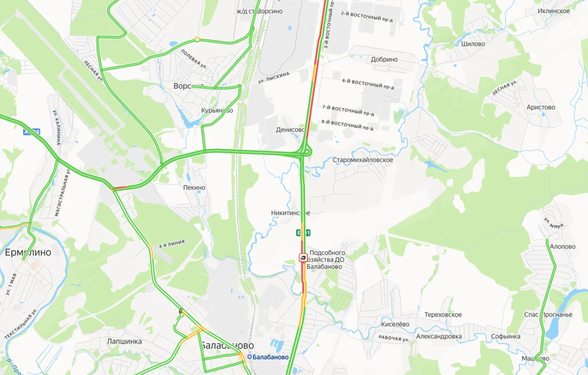Screen dimensions: 588x375
Task: Click the Шилово settlement label
Action: (x=473, y=44)
